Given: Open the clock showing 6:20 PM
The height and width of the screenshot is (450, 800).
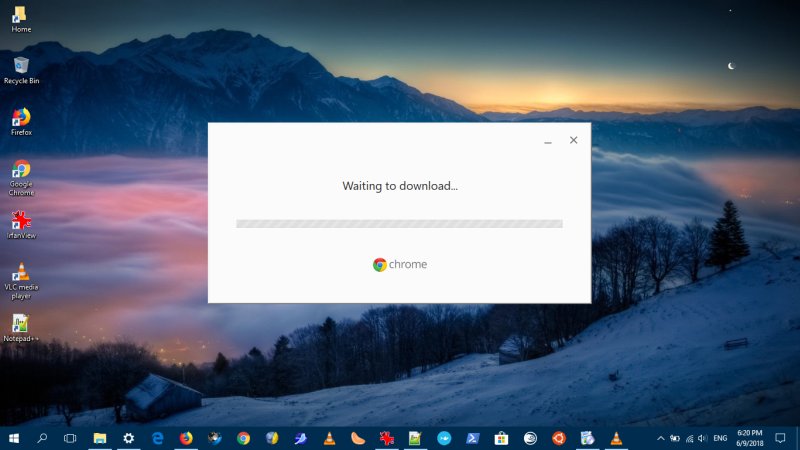Looking at the screenshot, I should [x=749, y=438].
